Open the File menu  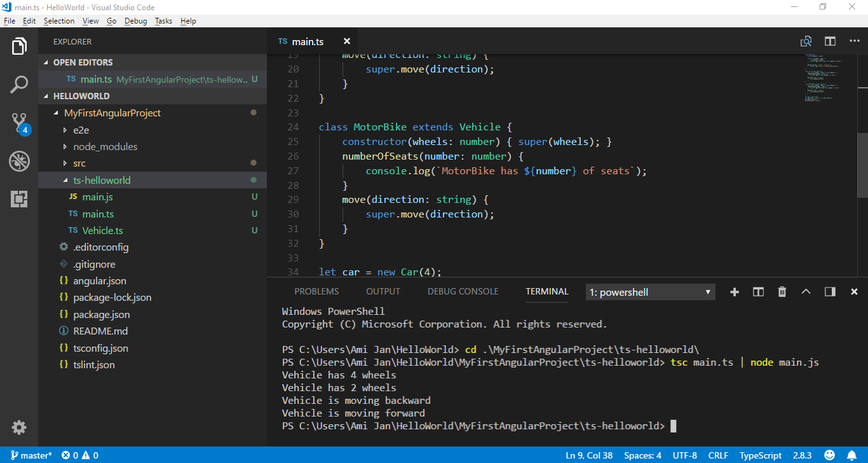point(10,21)
